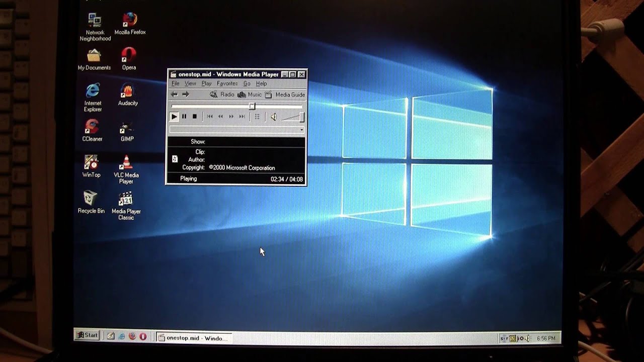Screen dimensions: 644x362
Task: Open the Help menu
Action: (261, 83)
